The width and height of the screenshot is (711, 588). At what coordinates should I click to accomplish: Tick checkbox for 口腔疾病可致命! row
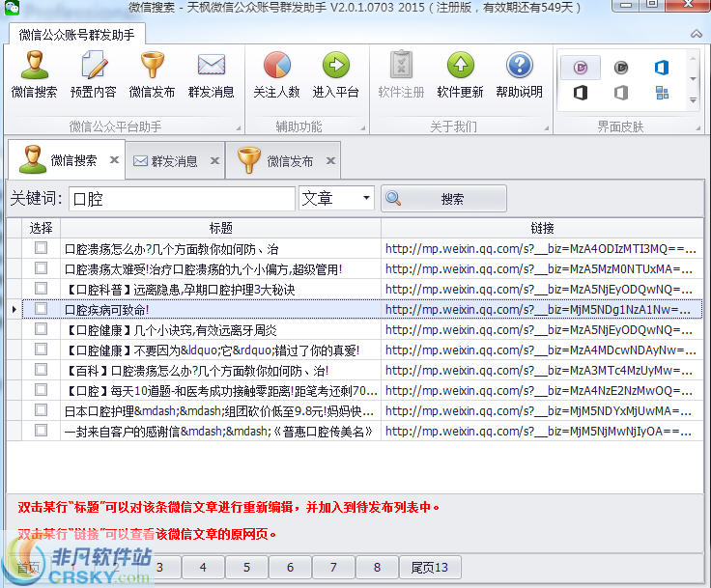[41, 309]
